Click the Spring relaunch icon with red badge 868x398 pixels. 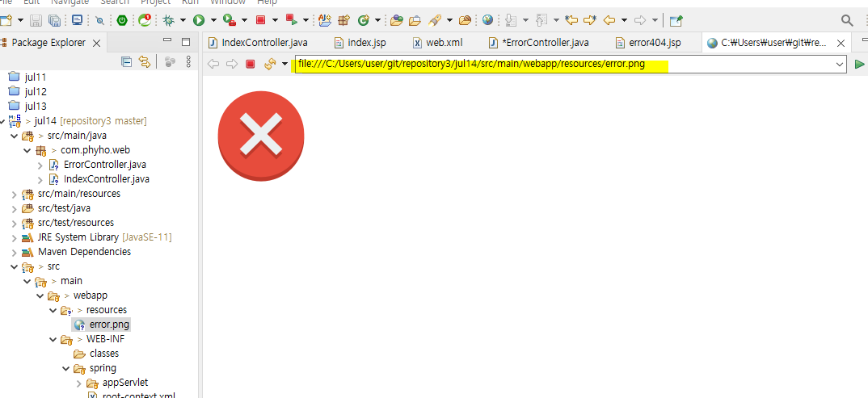145,20
